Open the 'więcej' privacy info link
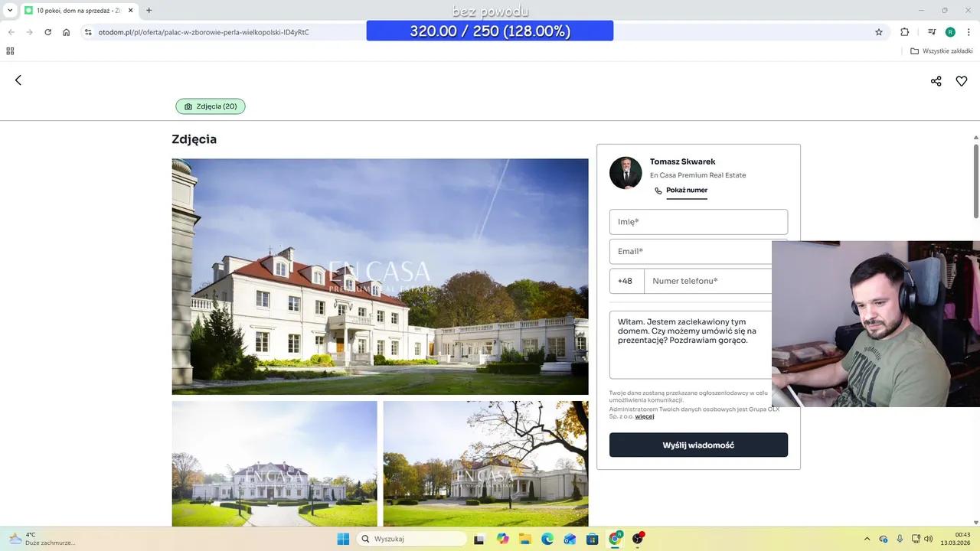 point(645,416)
